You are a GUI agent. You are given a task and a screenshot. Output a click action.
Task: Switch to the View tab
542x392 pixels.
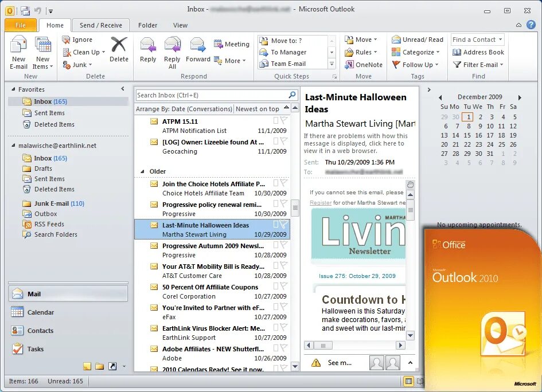180,25
